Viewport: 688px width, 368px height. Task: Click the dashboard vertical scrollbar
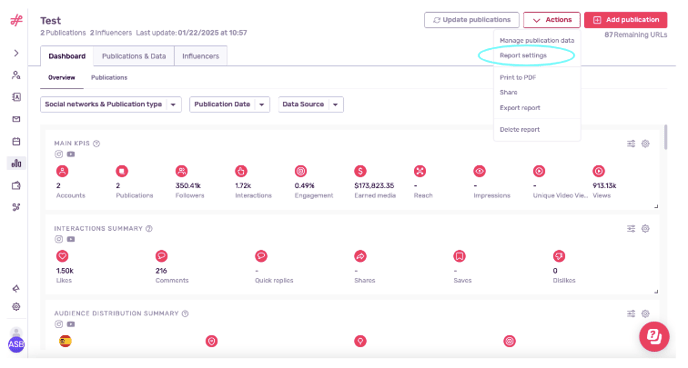click(x=666, y=137)
